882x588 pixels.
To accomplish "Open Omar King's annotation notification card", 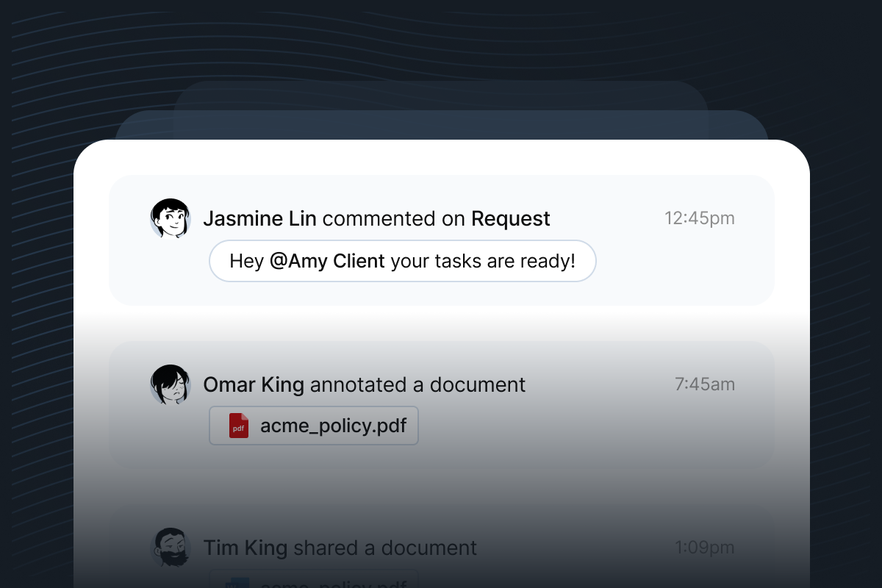I will 441,404.
